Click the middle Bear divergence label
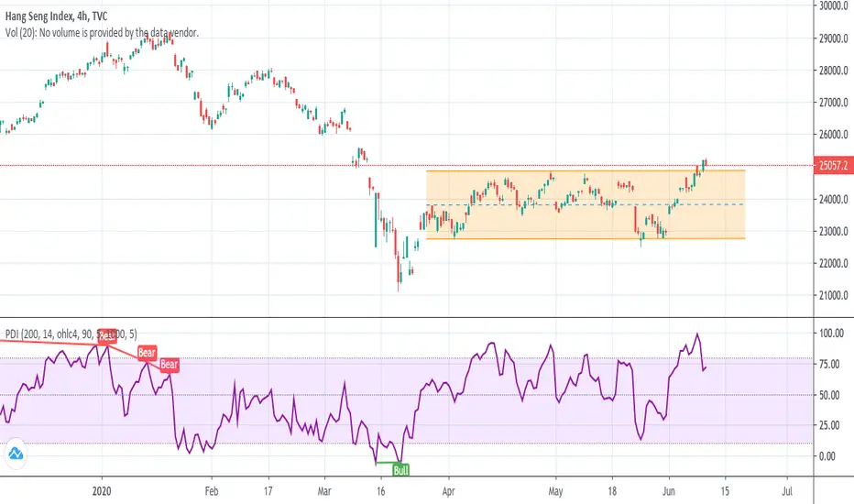Image resolution: width=854 pixels, height=504 pixels. 147,353
